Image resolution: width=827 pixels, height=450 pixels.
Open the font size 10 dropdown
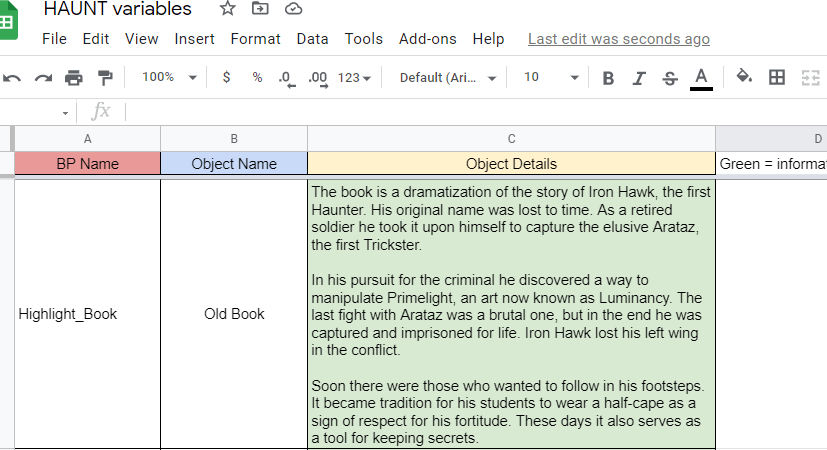(551, 78)
